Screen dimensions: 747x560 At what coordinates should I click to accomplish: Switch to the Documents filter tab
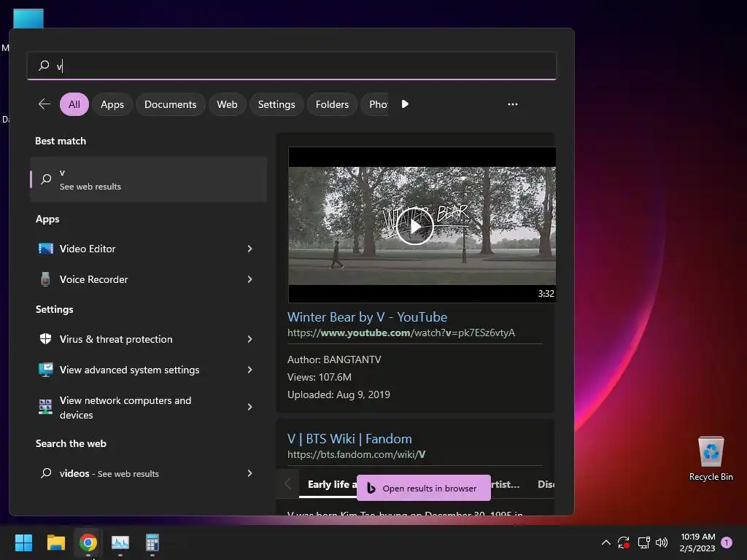click(x=170, y=104)
